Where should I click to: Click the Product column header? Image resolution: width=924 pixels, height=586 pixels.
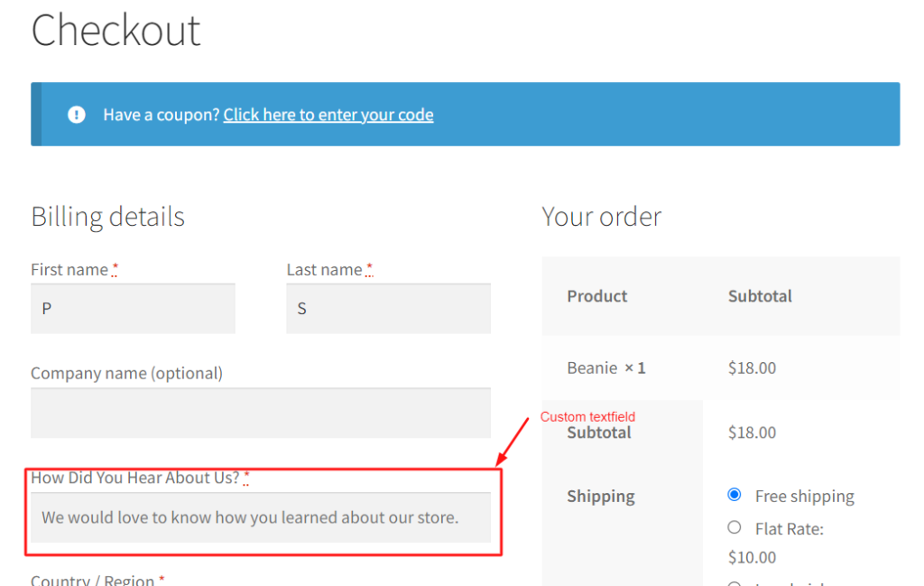pyautogui.click(x=597, y=296)
